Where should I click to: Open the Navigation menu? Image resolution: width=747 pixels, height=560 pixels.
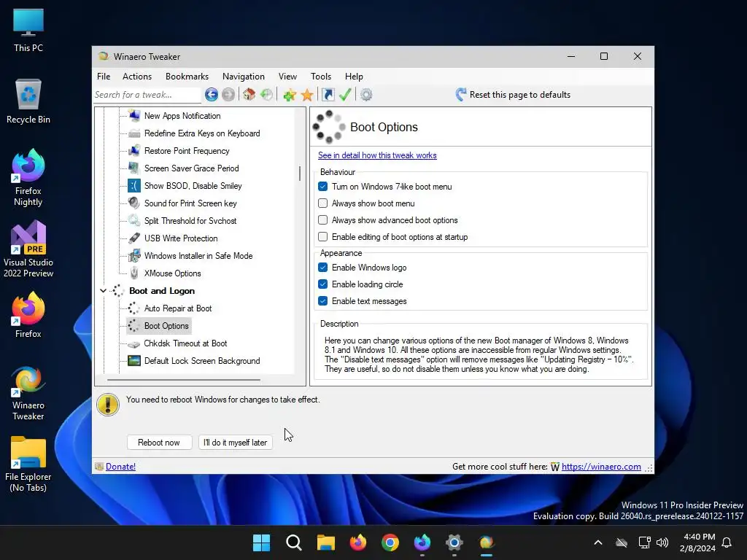pyautogui.click(x=244, y=76)
